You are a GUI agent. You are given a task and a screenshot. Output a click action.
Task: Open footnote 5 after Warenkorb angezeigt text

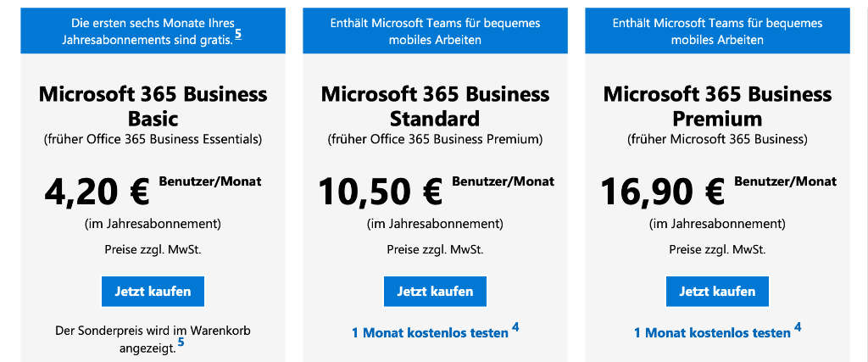click(x=181, y=344)
